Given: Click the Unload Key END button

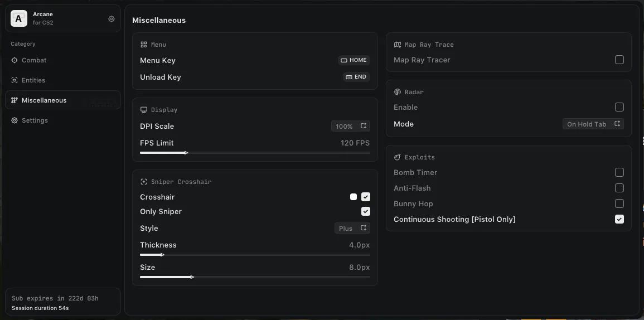Looking at the screenshot, I should click(x=356, y=77).
